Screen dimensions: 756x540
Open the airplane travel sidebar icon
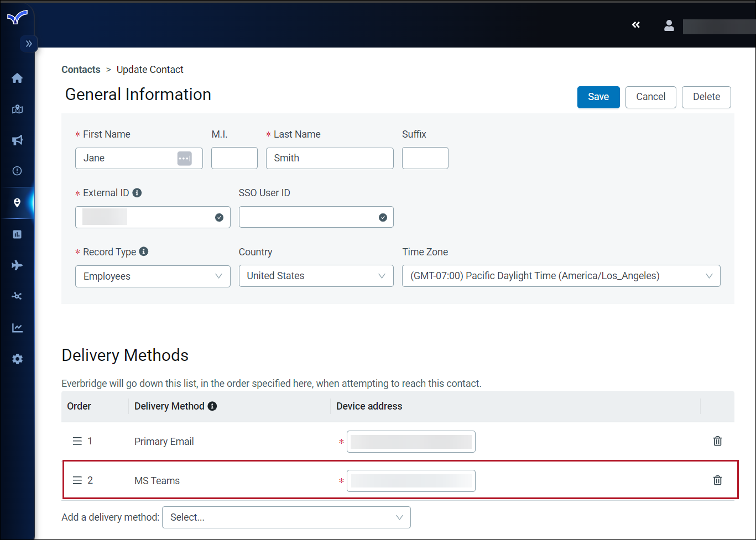click(17, 265)
